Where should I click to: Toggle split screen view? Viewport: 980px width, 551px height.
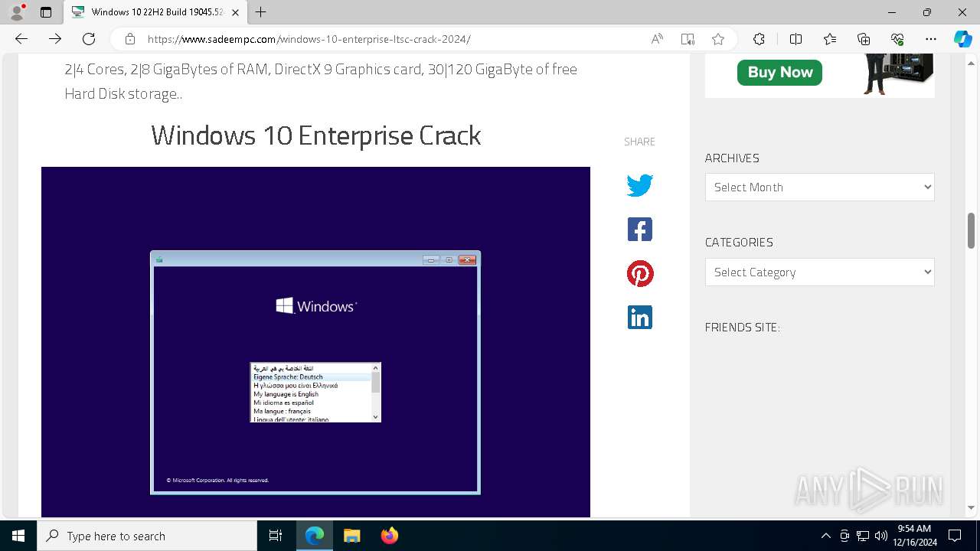(795, 39)
